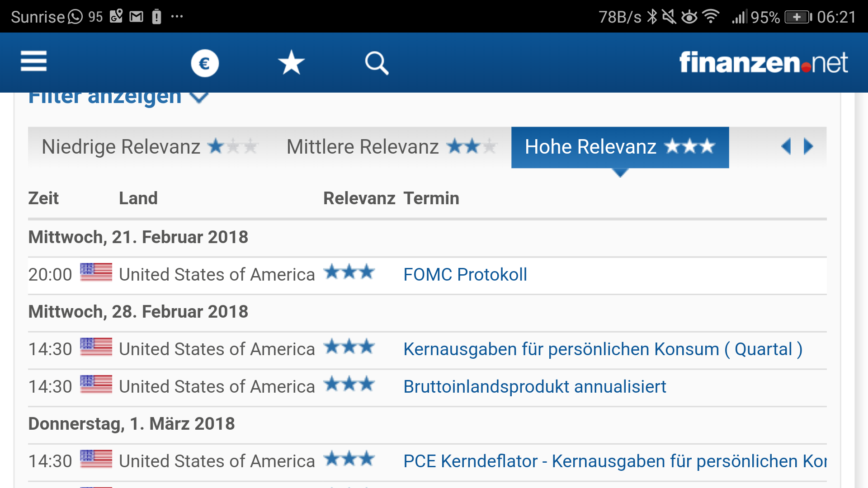
Task: Sort the table by the Zeit column
Action: tap(43, 198)
